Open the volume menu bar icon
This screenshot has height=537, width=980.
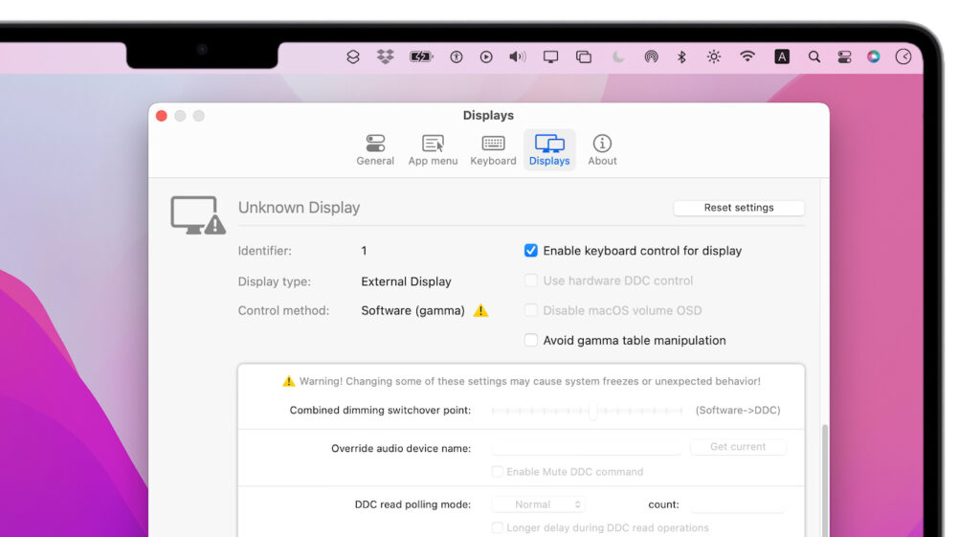(518, 56)
